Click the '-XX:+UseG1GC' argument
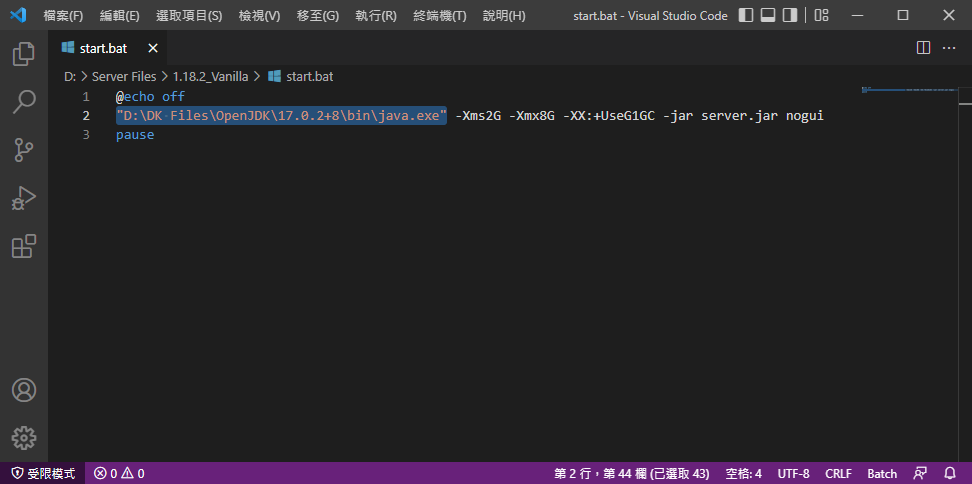The image size is (972, 484). click(x=609, y=116)
